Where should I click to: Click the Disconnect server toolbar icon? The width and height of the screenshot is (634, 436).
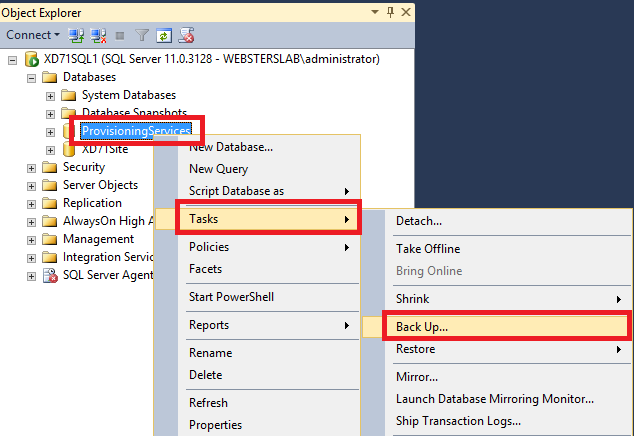98,34
